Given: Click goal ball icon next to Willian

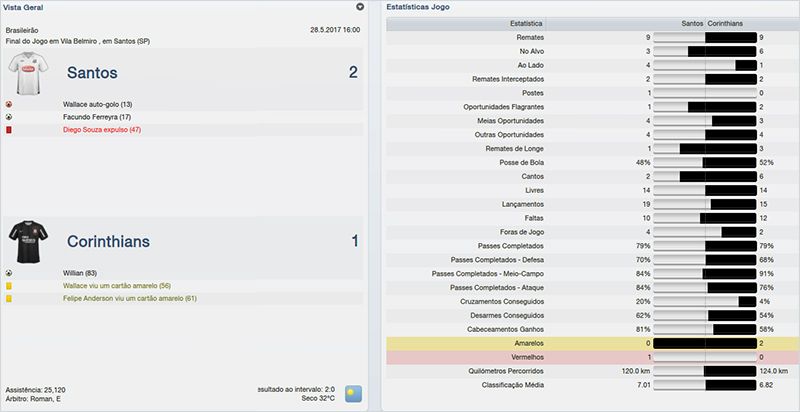Looking at the screenshot, I should point(9,272).
